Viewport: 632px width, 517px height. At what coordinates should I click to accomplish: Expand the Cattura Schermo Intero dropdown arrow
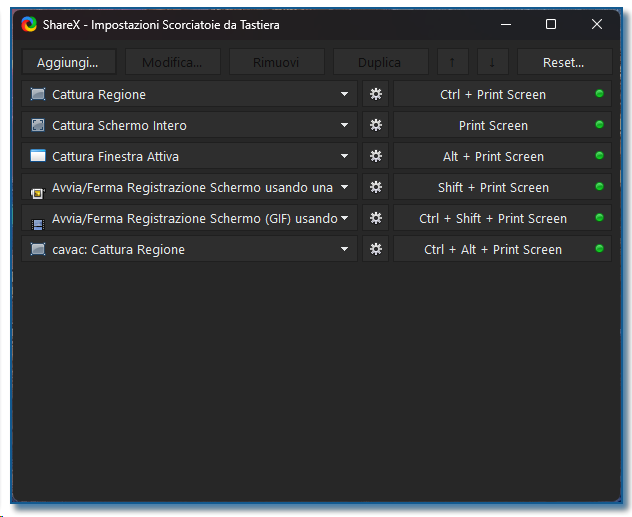tap(344, 125)
